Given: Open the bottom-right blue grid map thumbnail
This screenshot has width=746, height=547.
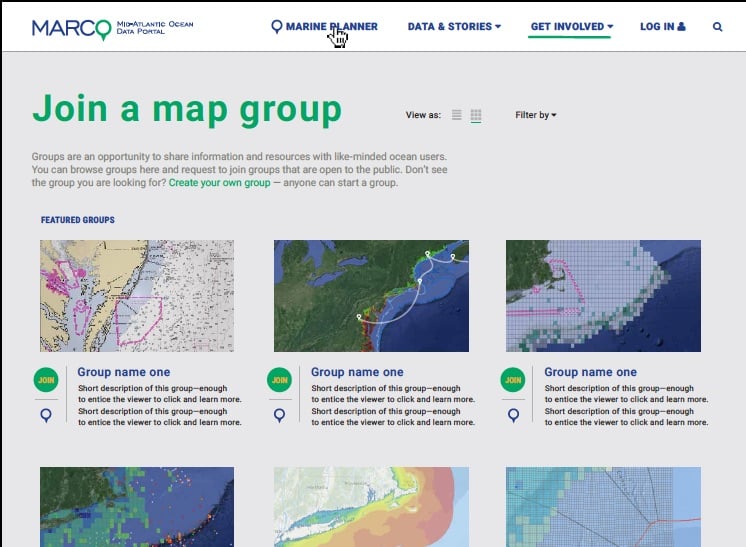Looking at the screenshot, I should tap(603, 507).
